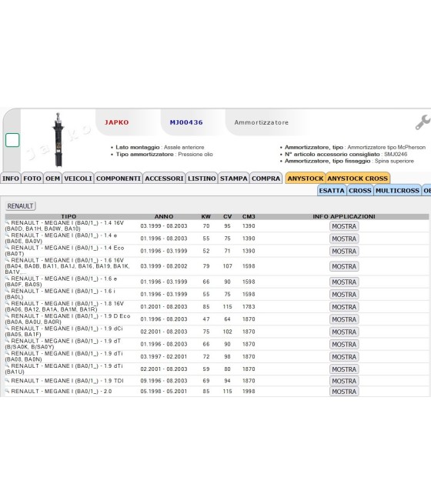Click the RENAULT brand filter button

tap(20, 206)
